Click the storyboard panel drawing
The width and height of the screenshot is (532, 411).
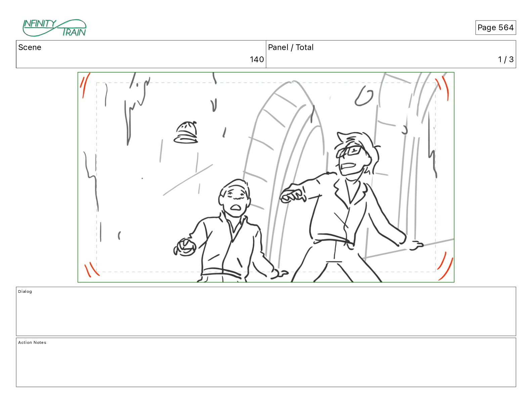[266, 177]
